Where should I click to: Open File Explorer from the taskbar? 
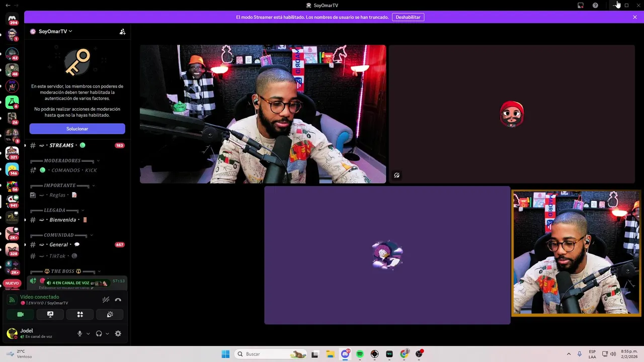[330, 354]
